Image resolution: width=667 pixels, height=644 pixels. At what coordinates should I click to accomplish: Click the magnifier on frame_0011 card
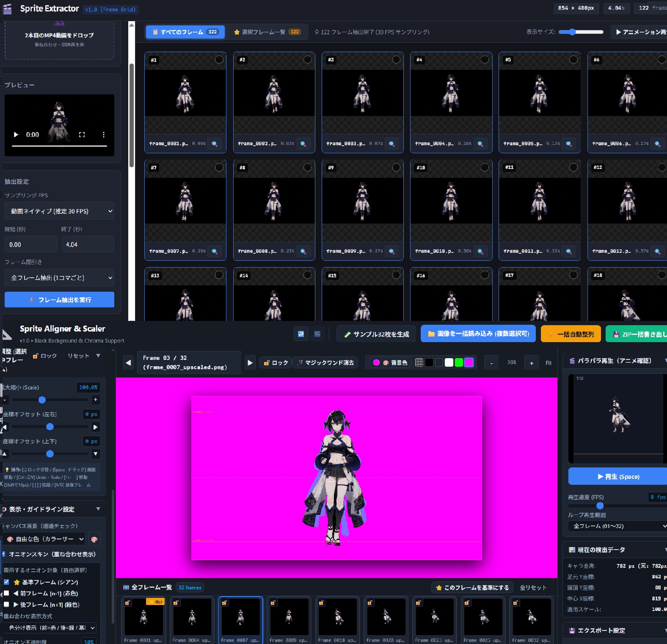pos(569,251)
